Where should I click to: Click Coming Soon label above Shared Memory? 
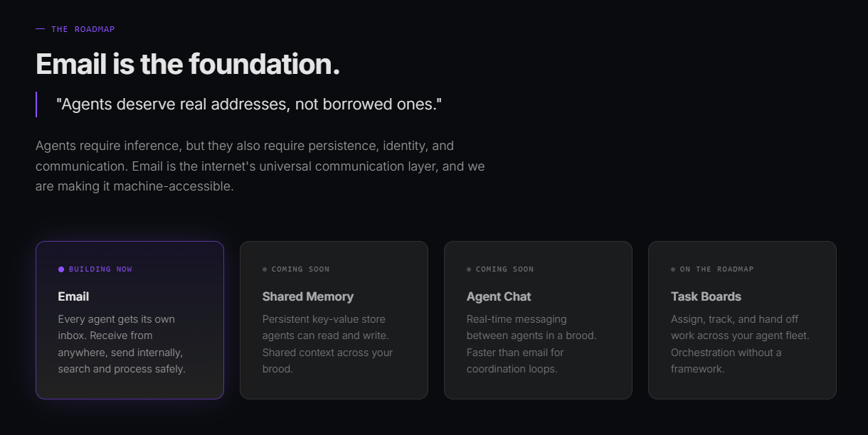coord(300,269)
